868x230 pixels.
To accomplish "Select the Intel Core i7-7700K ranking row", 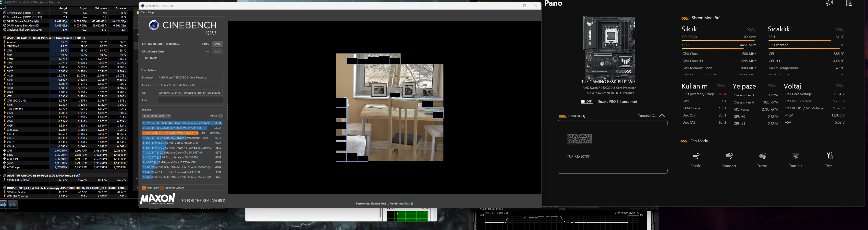I will coord(182,163).
